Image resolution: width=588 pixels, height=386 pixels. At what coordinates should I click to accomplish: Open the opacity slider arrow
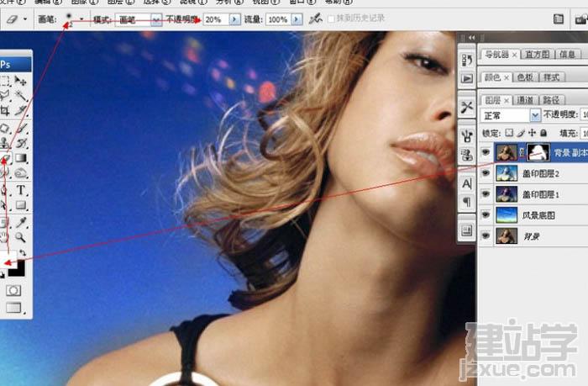click(234, 19)
